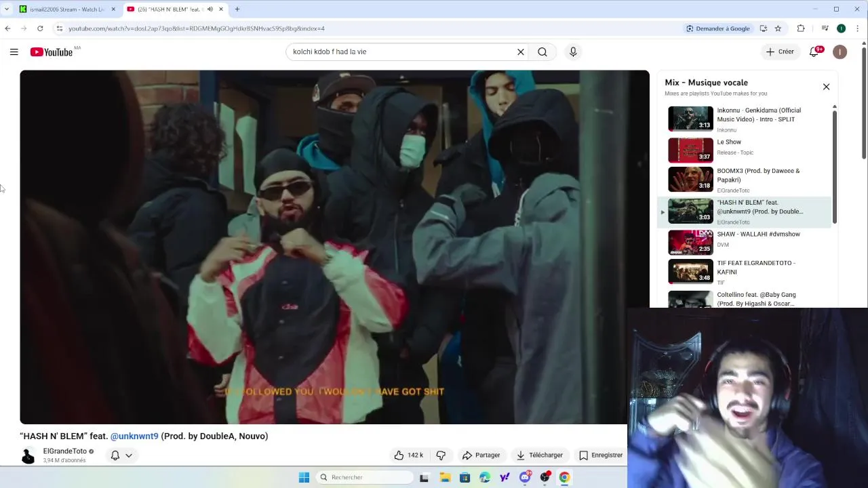The height and width of the screenshot is (488, 868).
Task: Click Demander à Google lens button
Action: tap(718, 28)
